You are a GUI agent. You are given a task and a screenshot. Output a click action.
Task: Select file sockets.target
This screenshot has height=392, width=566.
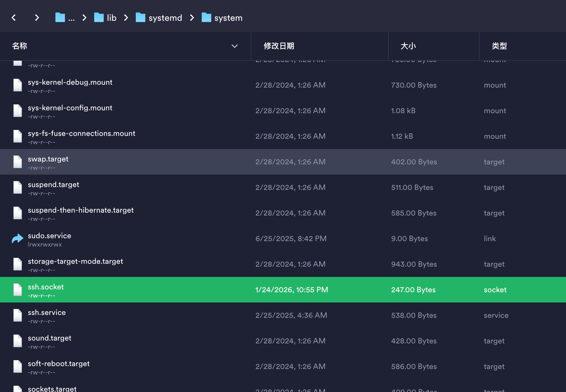point(283,386)
